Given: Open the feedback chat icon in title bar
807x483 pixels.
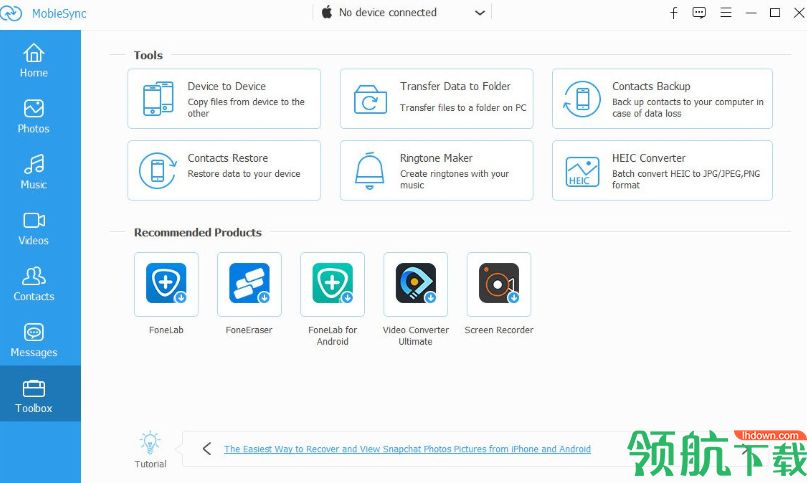Looking at the screenshot, I should [x=699, y=13].
